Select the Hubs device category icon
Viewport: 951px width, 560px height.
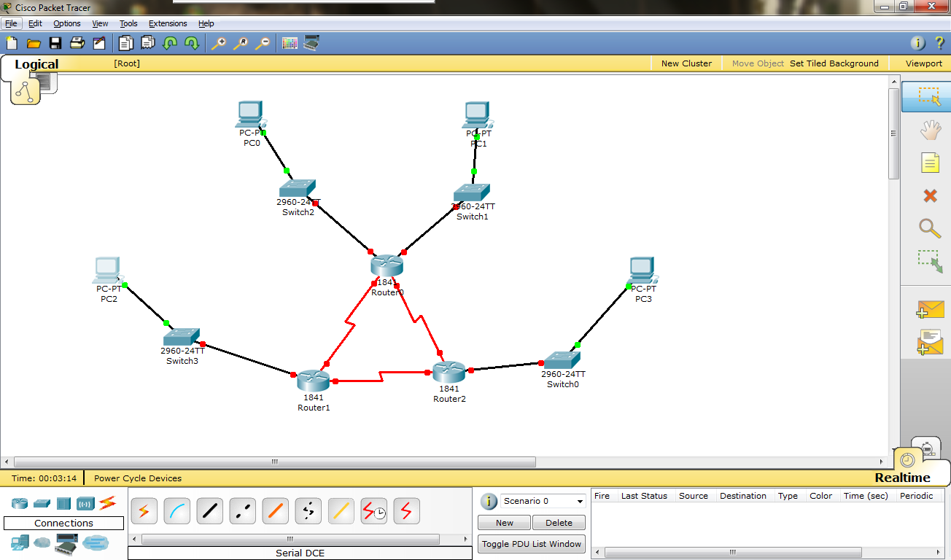tap(64, 503)
